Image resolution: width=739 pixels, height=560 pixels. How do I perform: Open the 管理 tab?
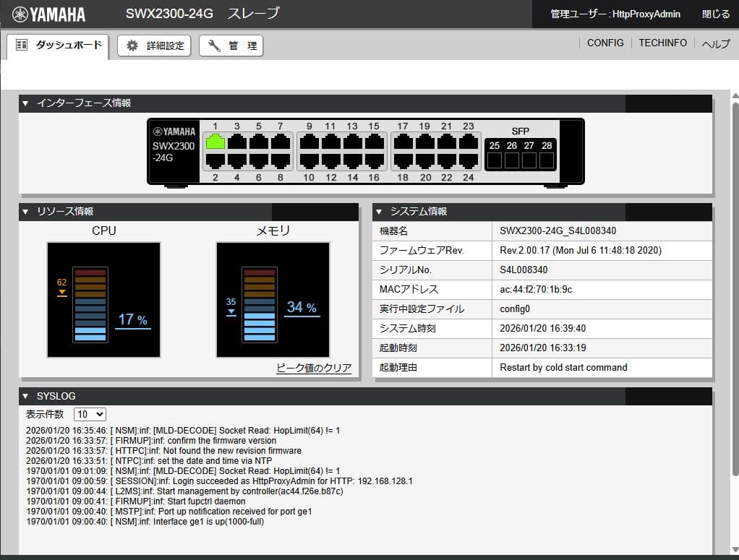pyautogui.click(x=231, y=46)
